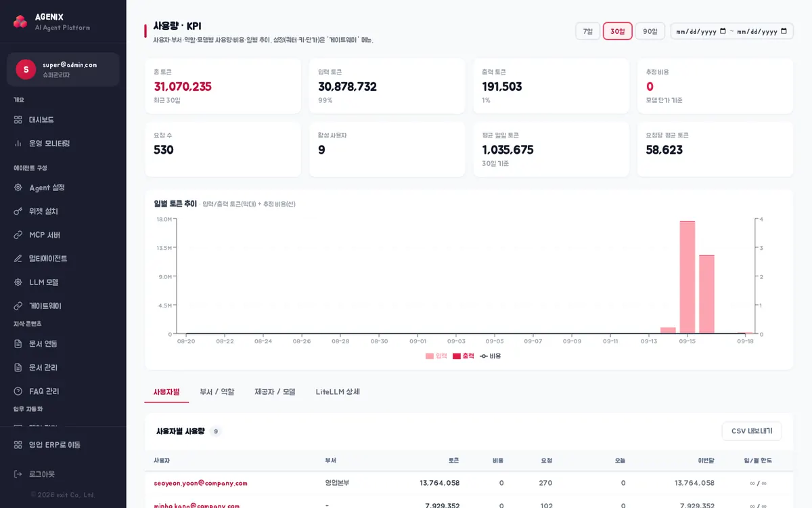The height and width of the screenshot is (508, 812).
Task: Open 문서 연동 menu item
Action: pyautogui.click(x=63, y=344)
